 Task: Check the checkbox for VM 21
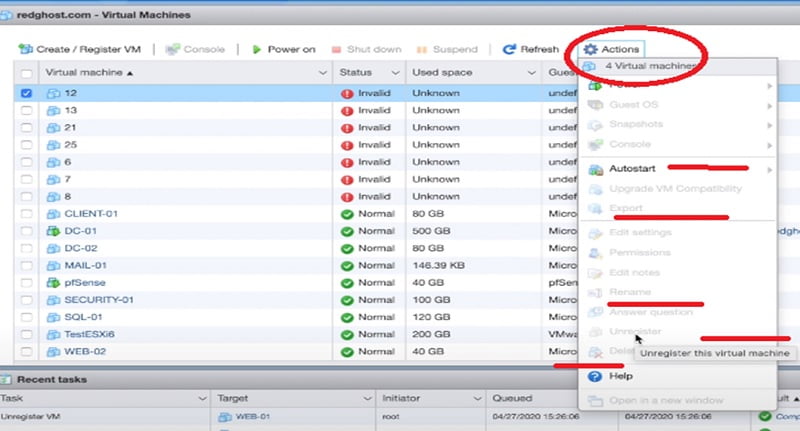(x=27, y=128)
